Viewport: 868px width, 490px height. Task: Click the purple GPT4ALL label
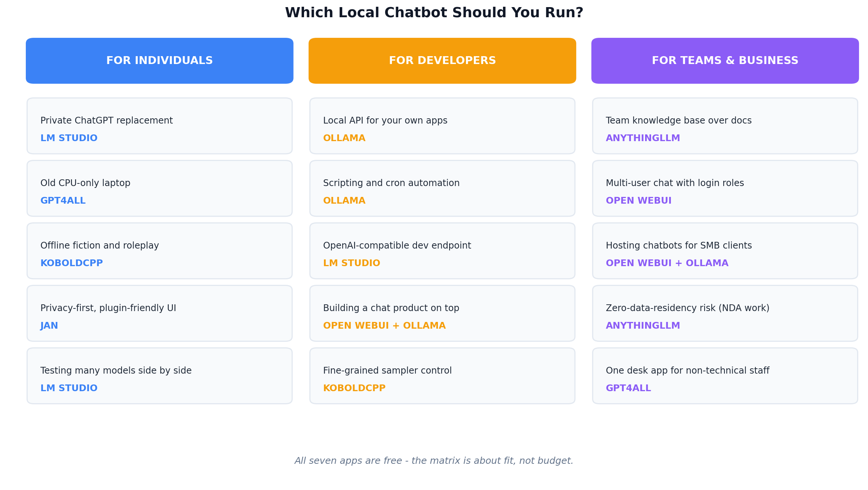tap(628, 388)
